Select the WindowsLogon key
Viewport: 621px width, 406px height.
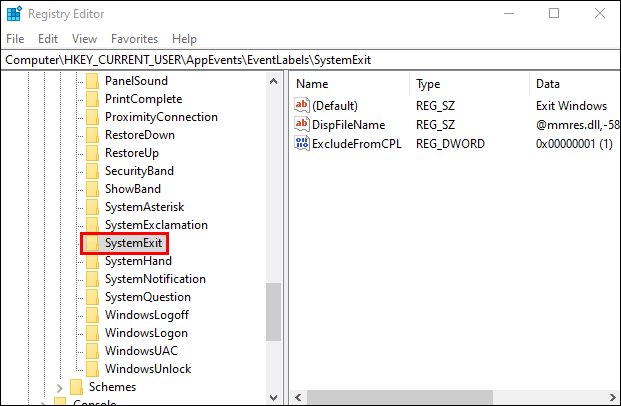coord(146,333)
